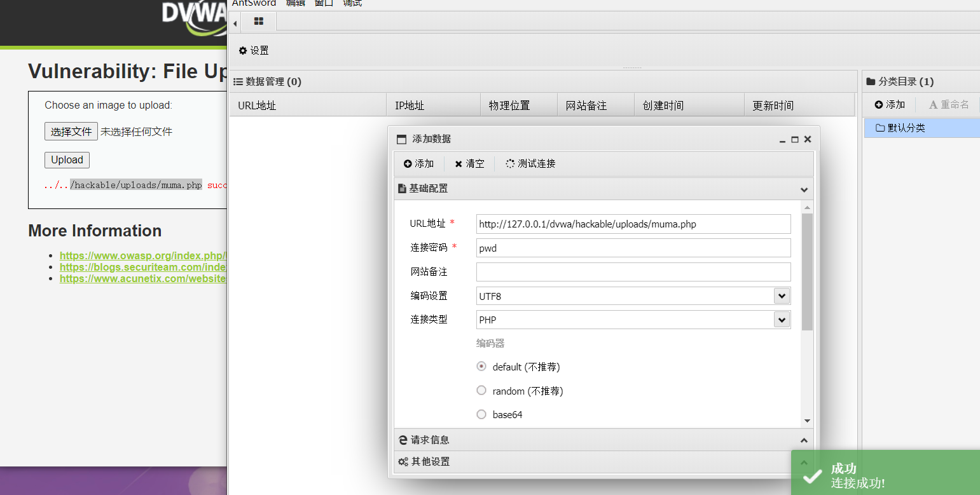Image resolution: width=980 pixels, height=495 pixels.
Task: Sort by 创建时间 column header
Action: coord(689,105)
